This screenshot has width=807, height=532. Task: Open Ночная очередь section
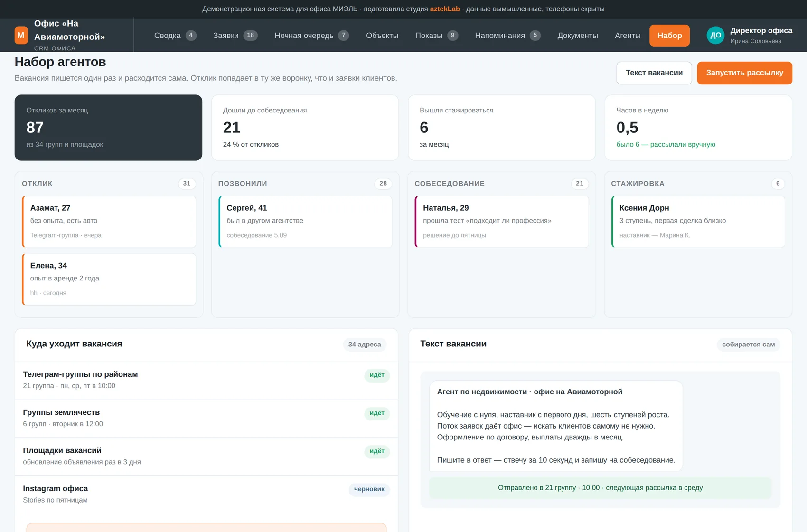311,36
